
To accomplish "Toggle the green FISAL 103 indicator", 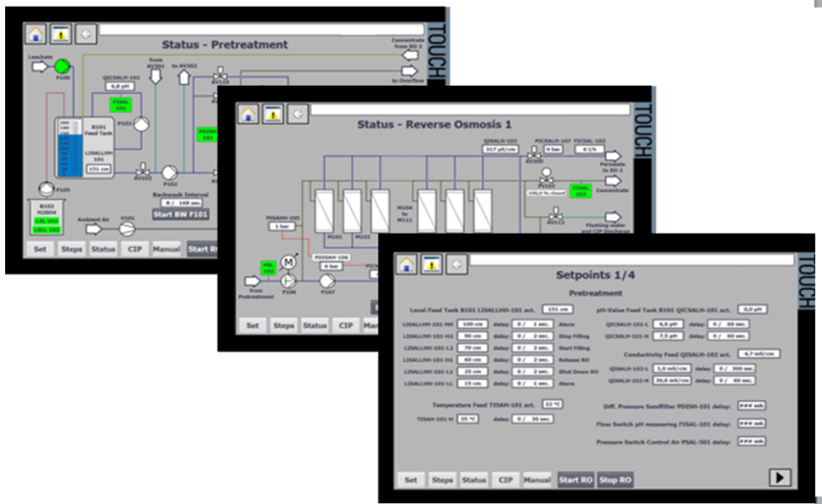I will pyautogui.click(x=581, y=191).
